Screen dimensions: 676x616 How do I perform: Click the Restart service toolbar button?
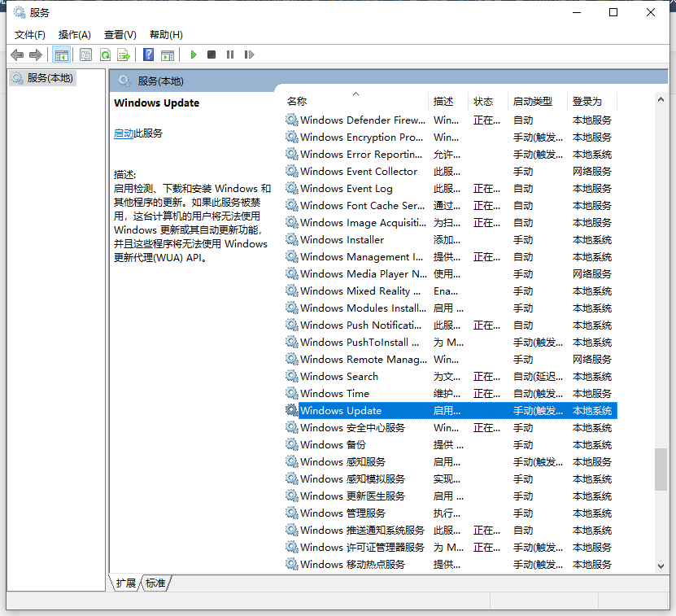[x=249, y=55]
